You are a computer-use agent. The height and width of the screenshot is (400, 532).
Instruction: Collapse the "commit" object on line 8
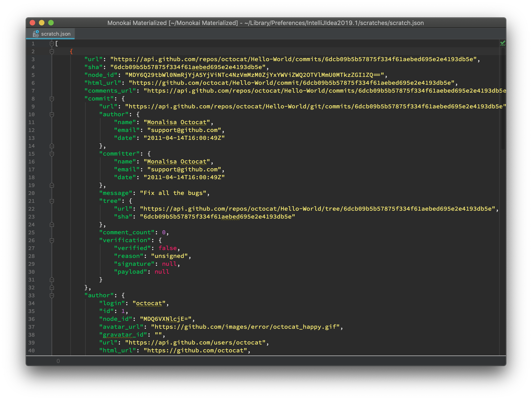52,99
